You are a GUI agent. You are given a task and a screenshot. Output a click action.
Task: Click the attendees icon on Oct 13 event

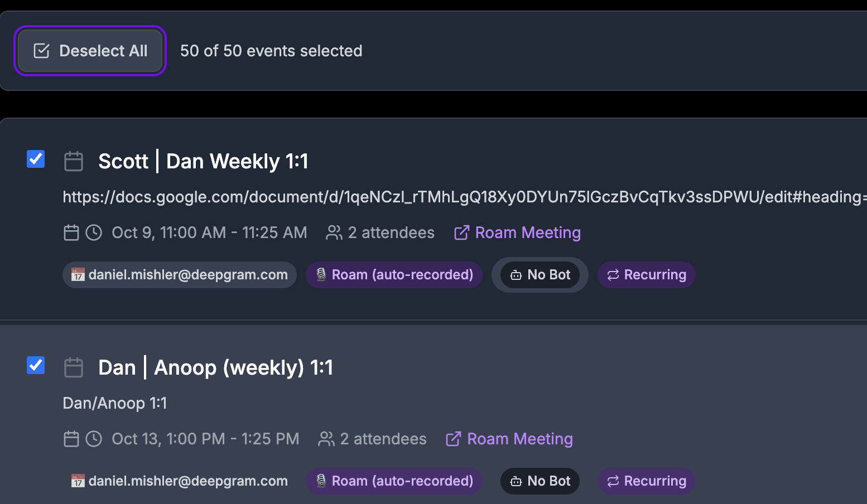point(326,439)
